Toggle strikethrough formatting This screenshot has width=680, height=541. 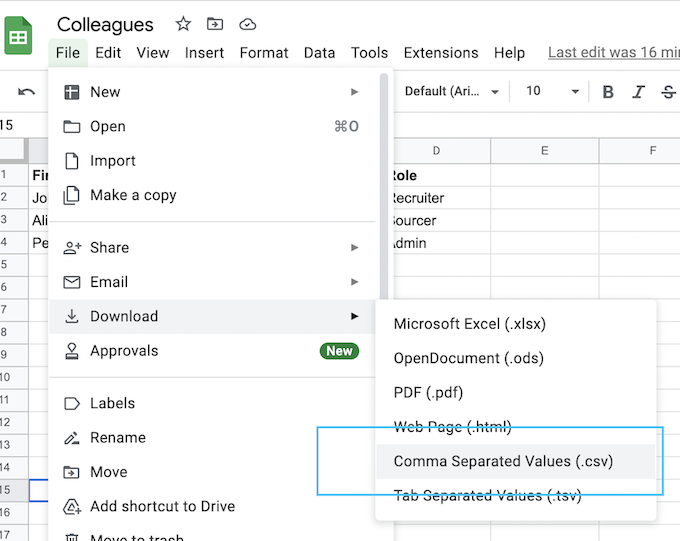pyautogui.click(x=668, y=92)
